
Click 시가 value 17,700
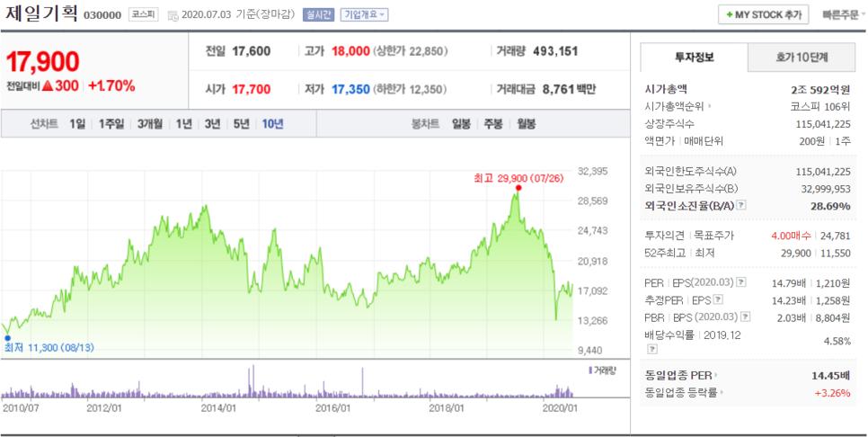pos(252,89)
